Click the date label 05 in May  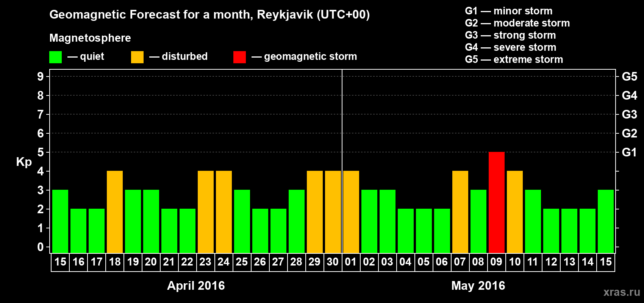[424, 262]
